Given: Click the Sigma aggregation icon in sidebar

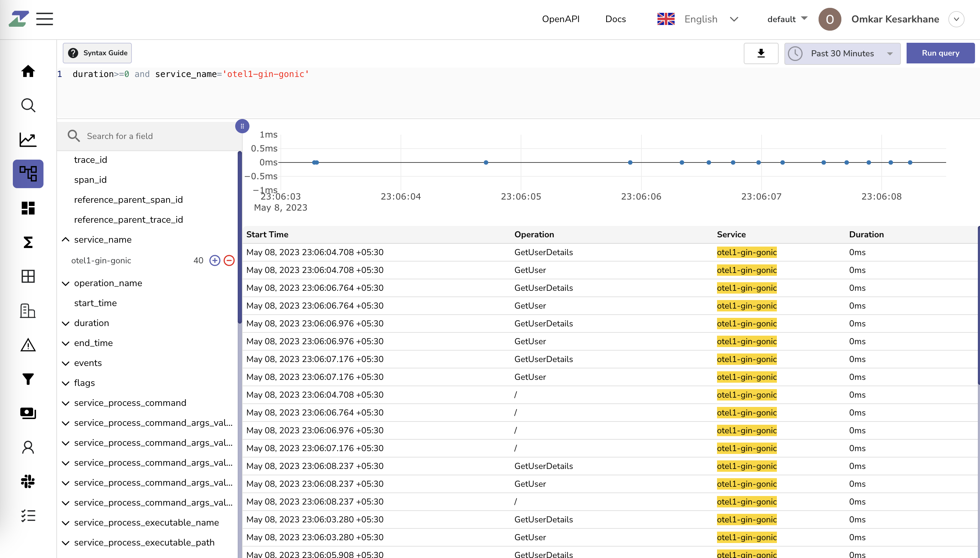Looking at the screenshot, I should click(28, 242).
